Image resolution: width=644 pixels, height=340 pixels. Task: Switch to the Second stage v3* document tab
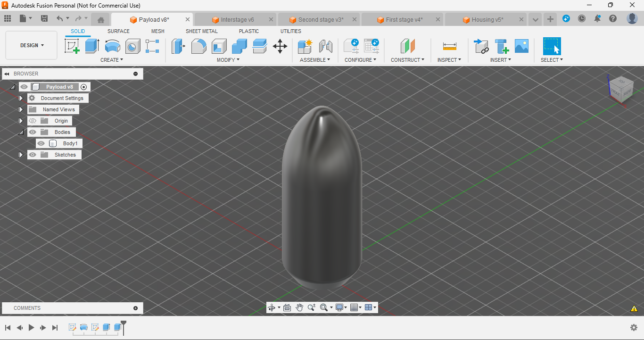pos(321,20)
